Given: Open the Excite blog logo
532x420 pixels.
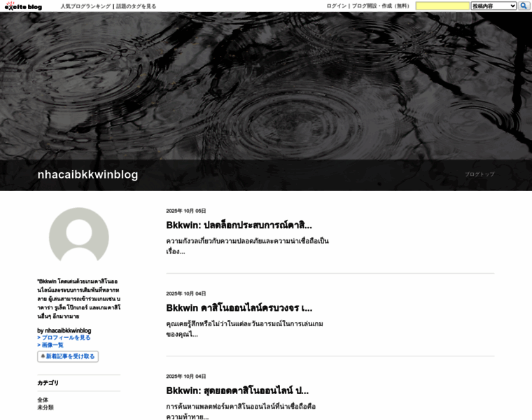Looking at the screenshot, I should click(x=23, y=6).
